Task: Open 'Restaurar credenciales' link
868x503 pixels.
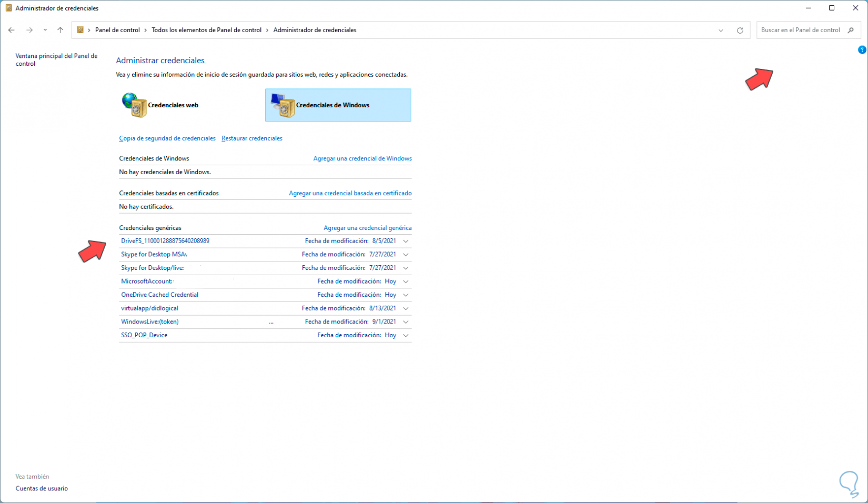Action: pos(252,138)
